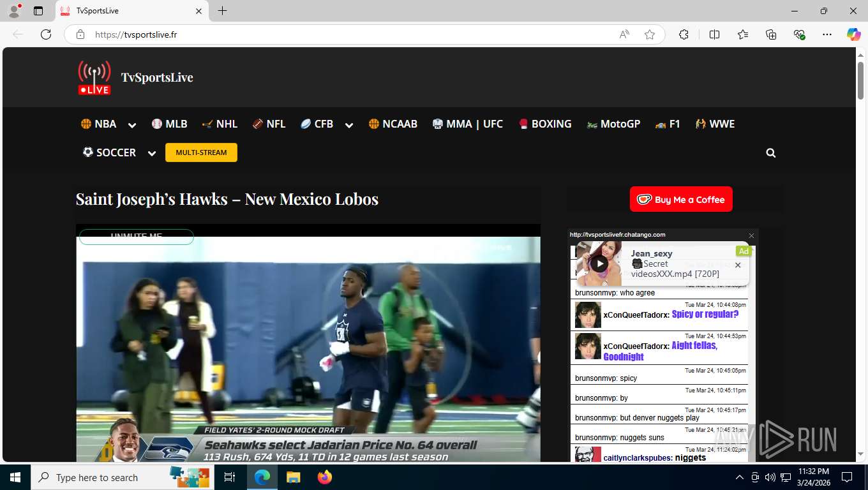Launch Firefox from taskbar

click(x=325, y=477)
